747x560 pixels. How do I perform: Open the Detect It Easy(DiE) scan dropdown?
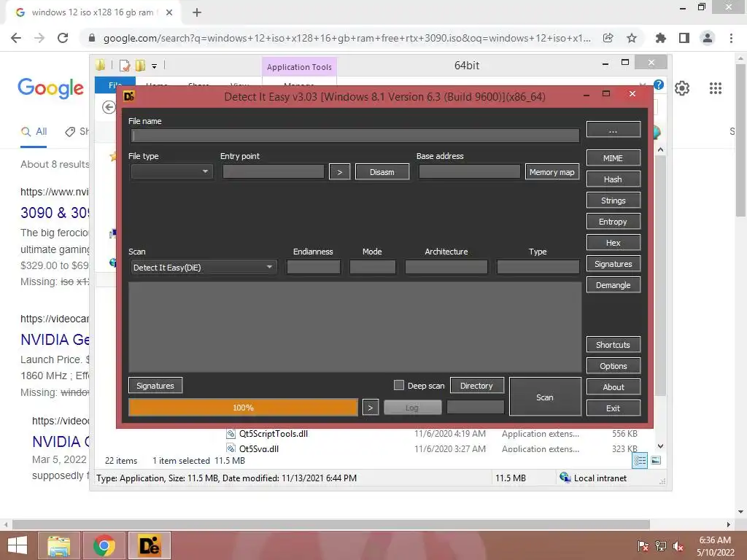[x=204, y=267]
